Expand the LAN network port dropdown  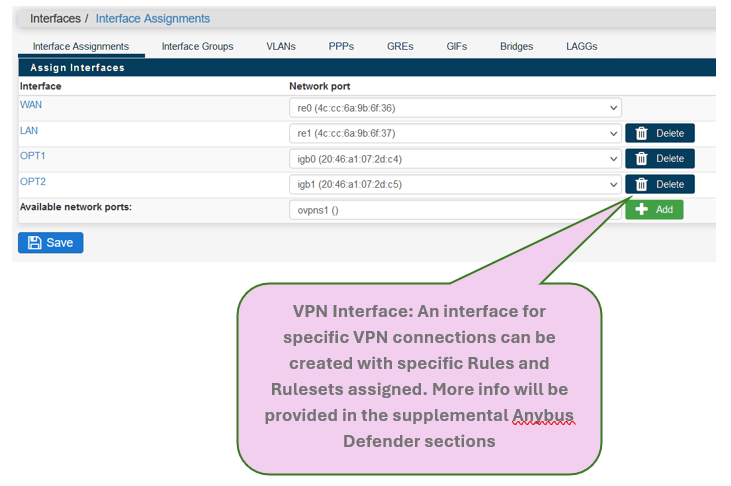click(455, 133)
